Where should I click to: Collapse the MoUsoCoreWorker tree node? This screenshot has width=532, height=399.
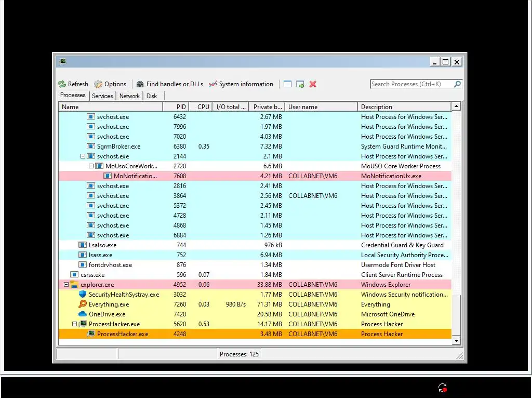coord(91,166)
